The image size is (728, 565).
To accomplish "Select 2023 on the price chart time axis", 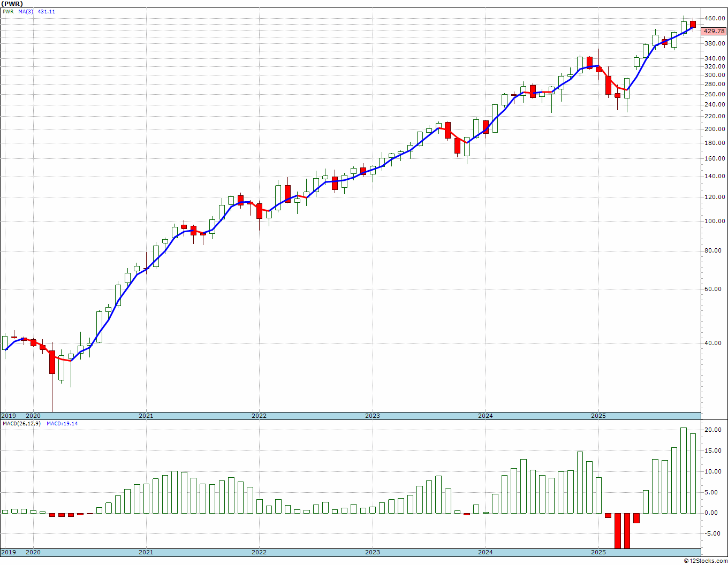I will pos(373,416).
